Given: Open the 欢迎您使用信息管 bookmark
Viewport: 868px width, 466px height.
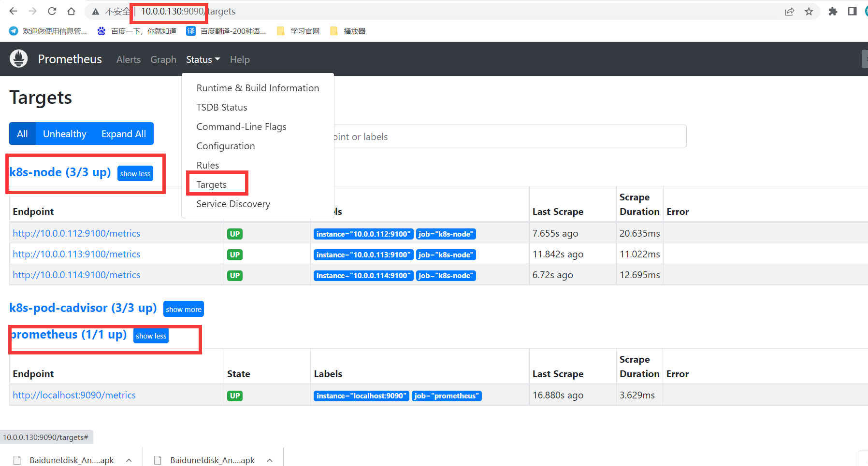Looking at the screenshot, I should pos(48,31).
